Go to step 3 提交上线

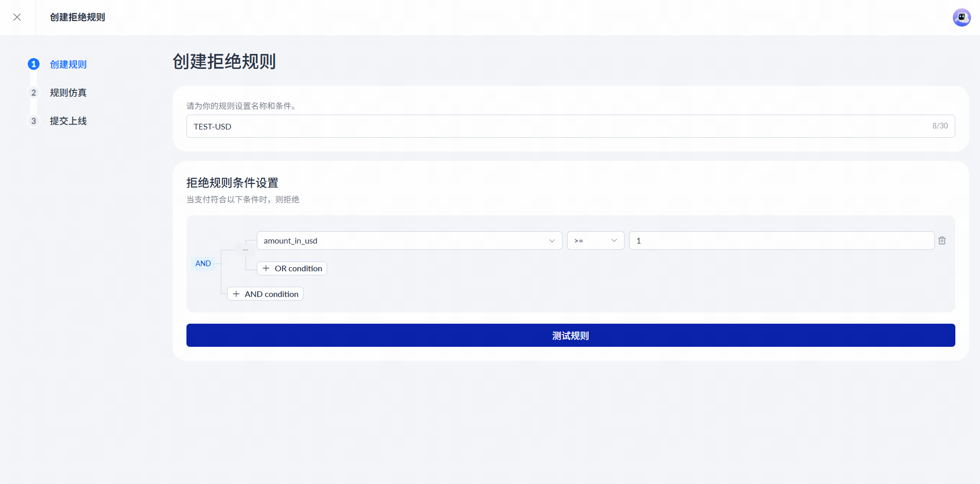(68, 121)
